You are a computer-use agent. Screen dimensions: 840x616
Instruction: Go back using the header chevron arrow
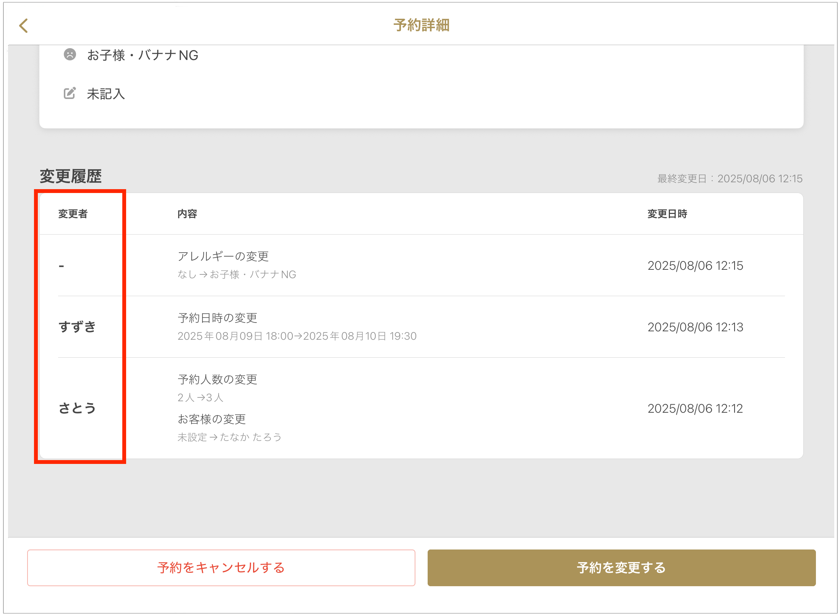pyautogui.click(x=24, y=26)
